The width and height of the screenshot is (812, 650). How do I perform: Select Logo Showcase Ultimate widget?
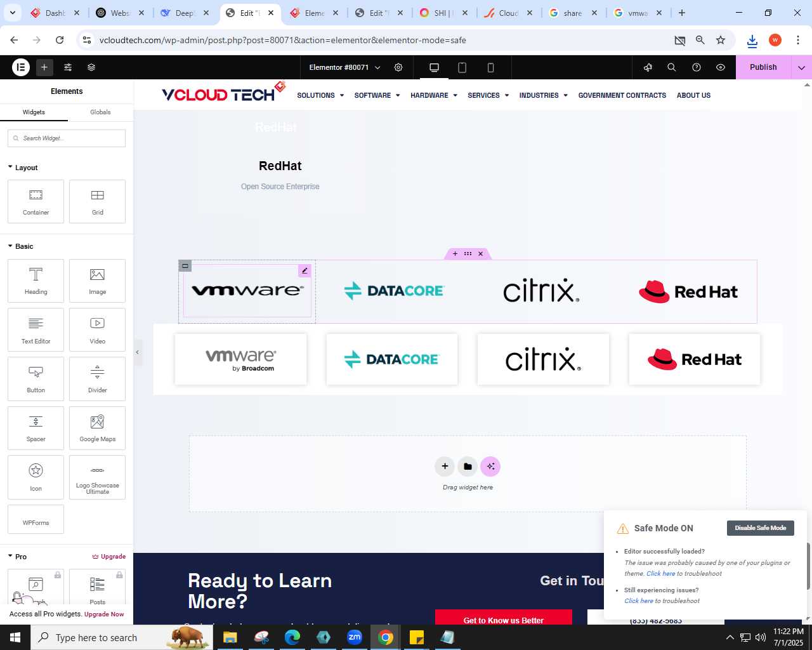point(97,477)
